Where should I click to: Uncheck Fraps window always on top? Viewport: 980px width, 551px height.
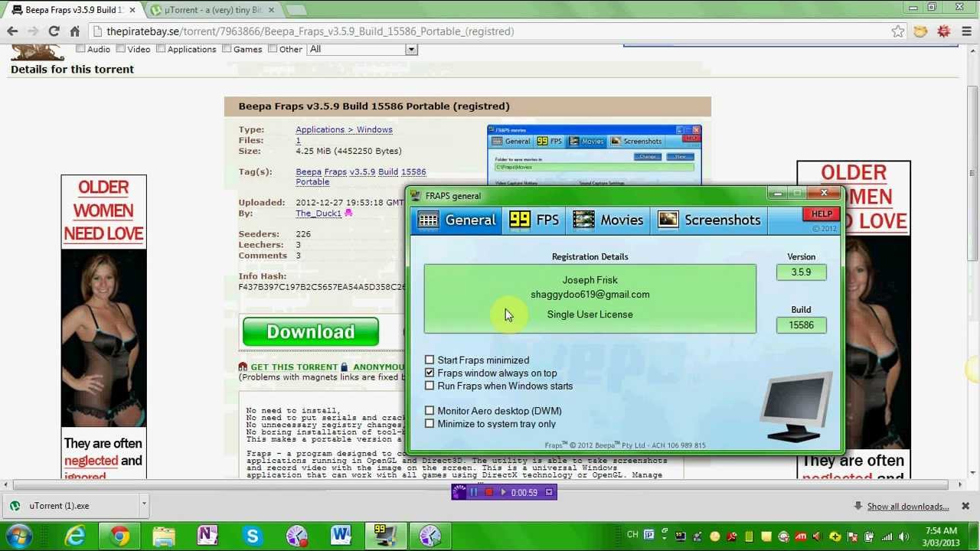(x=430, y=373)
